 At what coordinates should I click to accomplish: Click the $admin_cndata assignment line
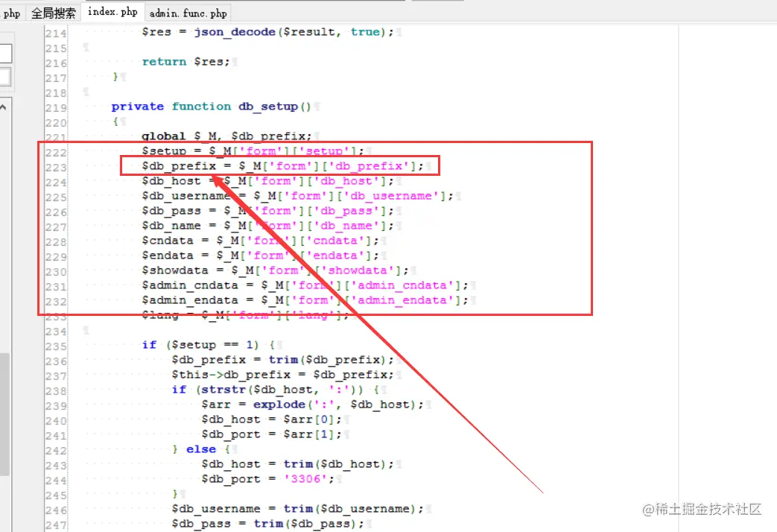pyautogui.click(x=305, y=285)
